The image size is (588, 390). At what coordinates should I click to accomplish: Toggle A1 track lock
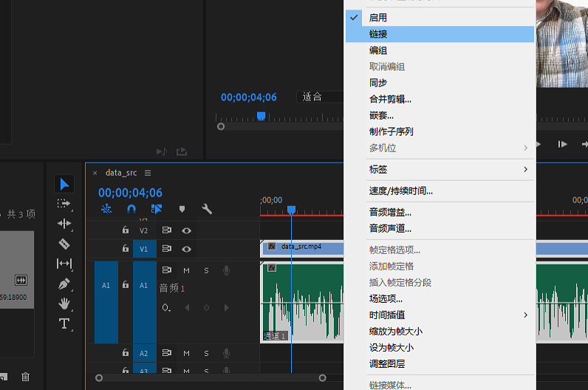126,285
